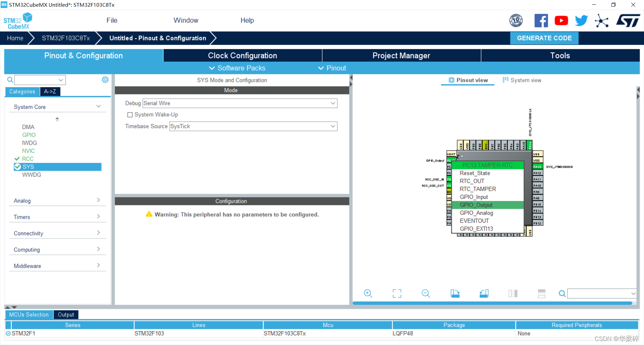Switch to A->Z sorting tab
The image size is (644, 345).
(x=50, y=91)
